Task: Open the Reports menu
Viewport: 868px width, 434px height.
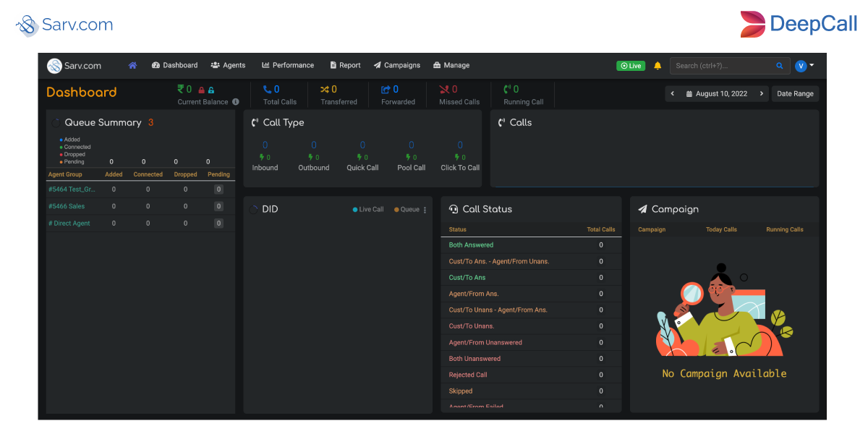Action: (x=345, y=65)
